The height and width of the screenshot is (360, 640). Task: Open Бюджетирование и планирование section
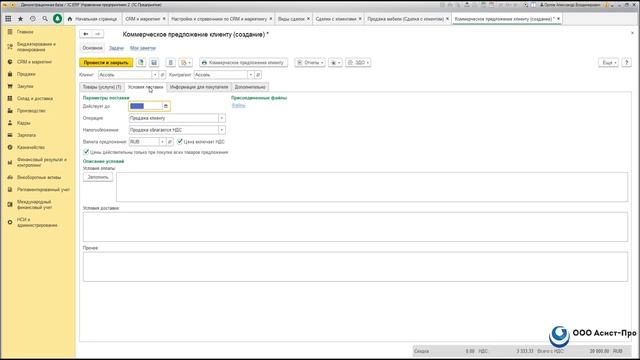point(36,47)
